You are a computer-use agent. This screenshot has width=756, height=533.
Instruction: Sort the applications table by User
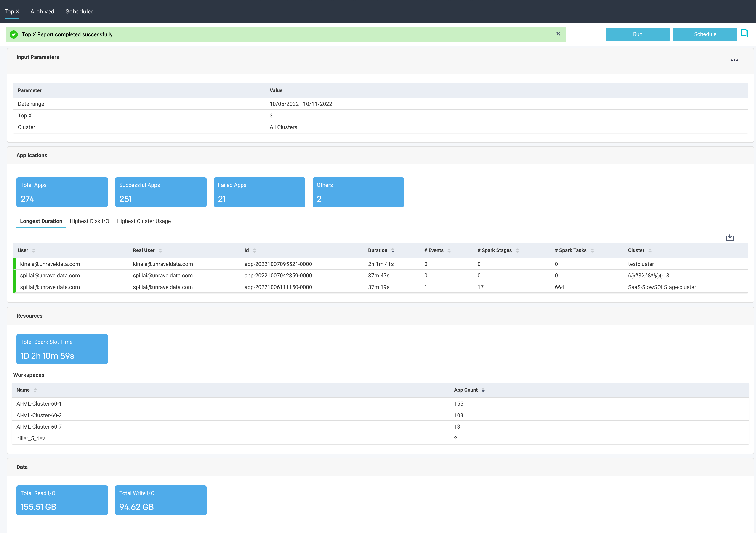[x=34, y=251]
